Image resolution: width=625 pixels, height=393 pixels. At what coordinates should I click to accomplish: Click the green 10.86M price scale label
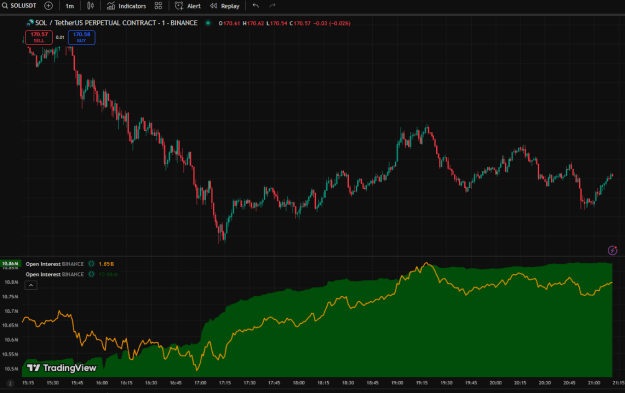(10, 263)
